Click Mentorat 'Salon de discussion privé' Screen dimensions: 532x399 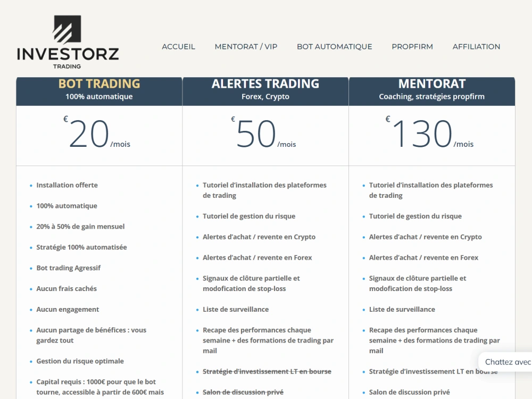point(410,392)
